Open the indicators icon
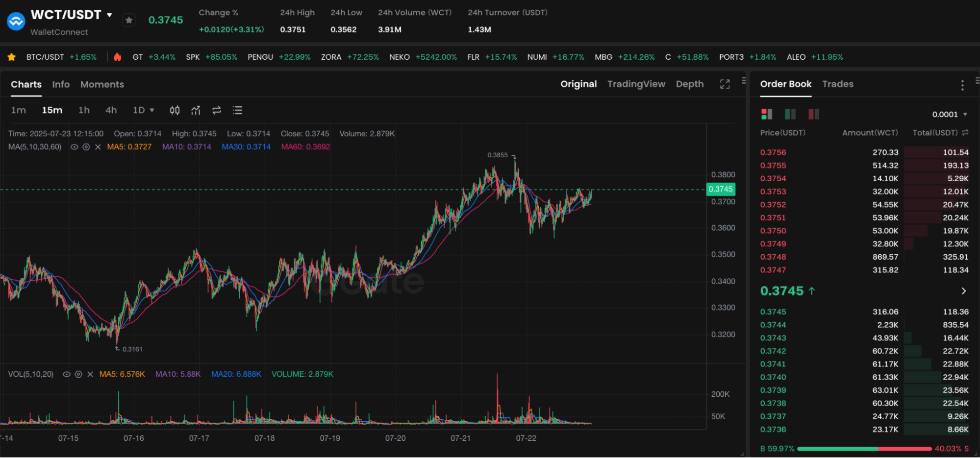 (x=196, y=110)
